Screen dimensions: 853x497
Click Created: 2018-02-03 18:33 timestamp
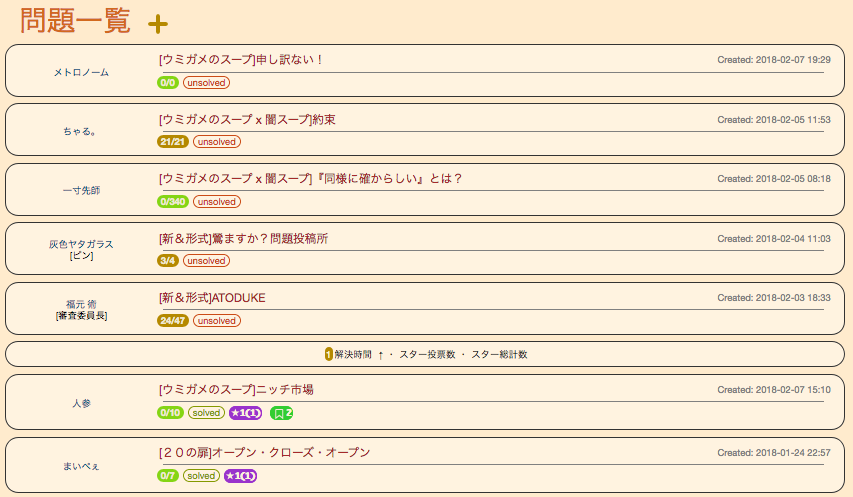tap(774, 298)
